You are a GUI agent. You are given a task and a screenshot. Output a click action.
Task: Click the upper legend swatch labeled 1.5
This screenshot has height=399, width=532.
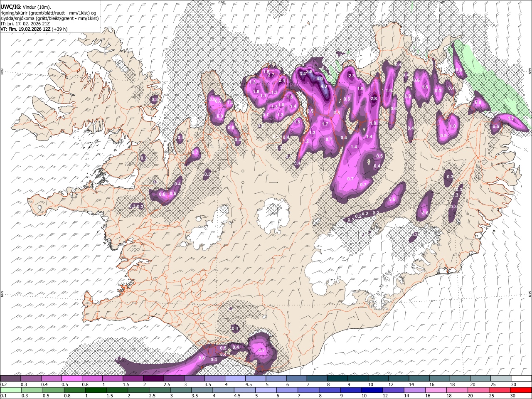133,379
